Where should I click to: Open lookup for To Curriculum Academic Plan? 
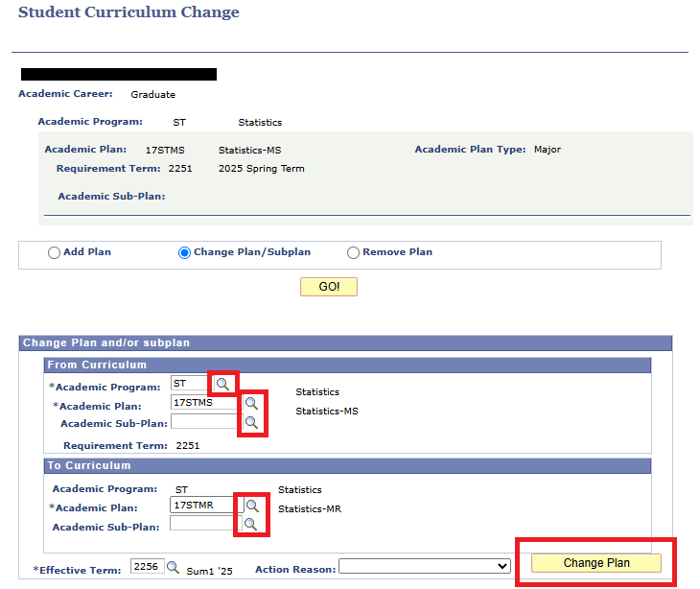tap(252, 506)
